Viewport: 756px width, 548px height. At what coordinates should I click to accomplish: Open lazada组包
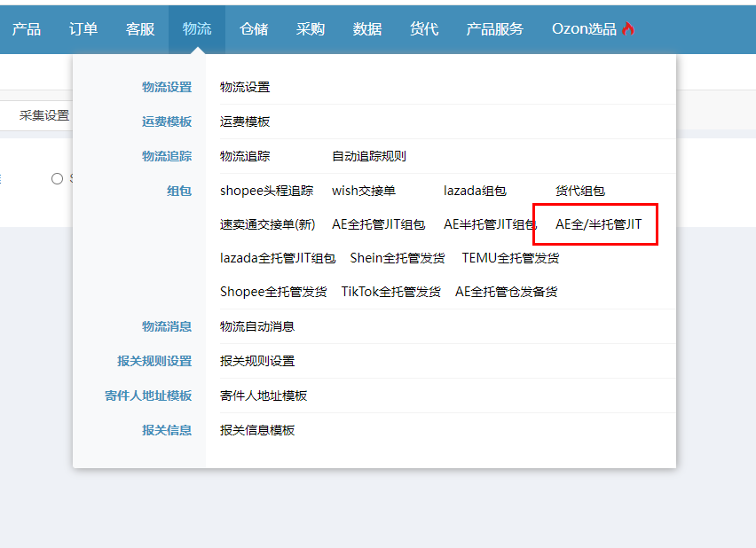tap(475, 191)
